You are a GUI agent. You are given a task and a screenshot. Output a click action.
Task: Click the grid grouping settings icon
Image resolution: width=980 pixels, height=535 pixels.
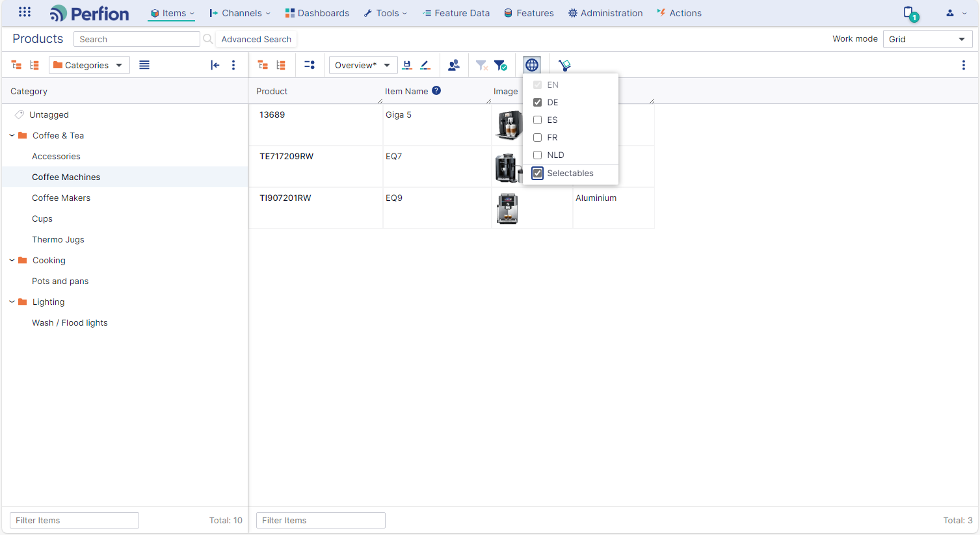[310, 65]
